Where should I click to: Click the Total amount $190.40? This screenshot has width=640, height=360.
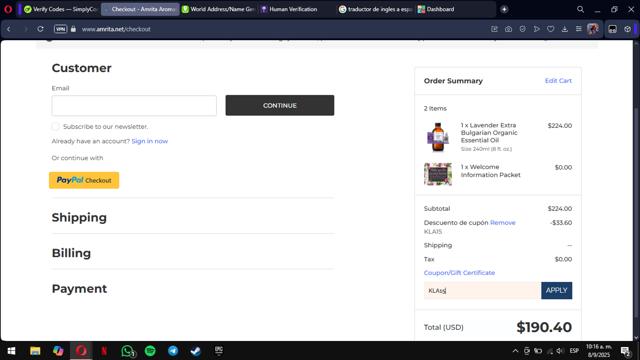(x=544, y=327)
